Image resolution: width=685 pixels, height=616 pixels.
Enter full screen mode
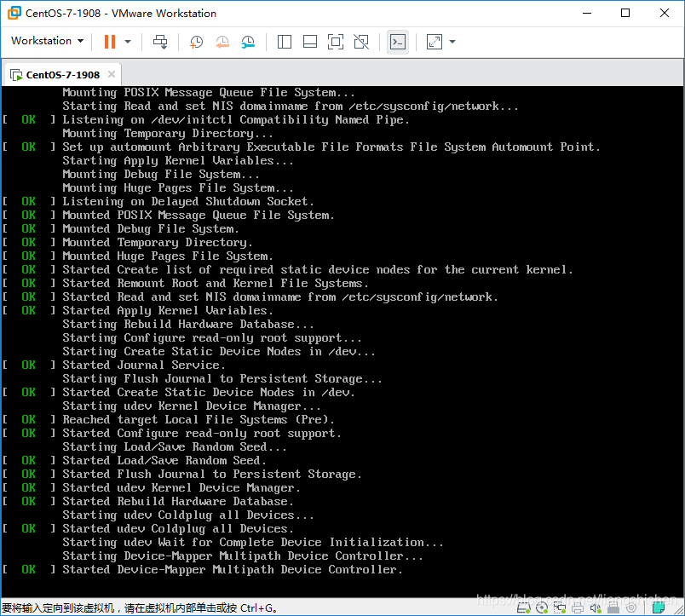click(336, 42)
